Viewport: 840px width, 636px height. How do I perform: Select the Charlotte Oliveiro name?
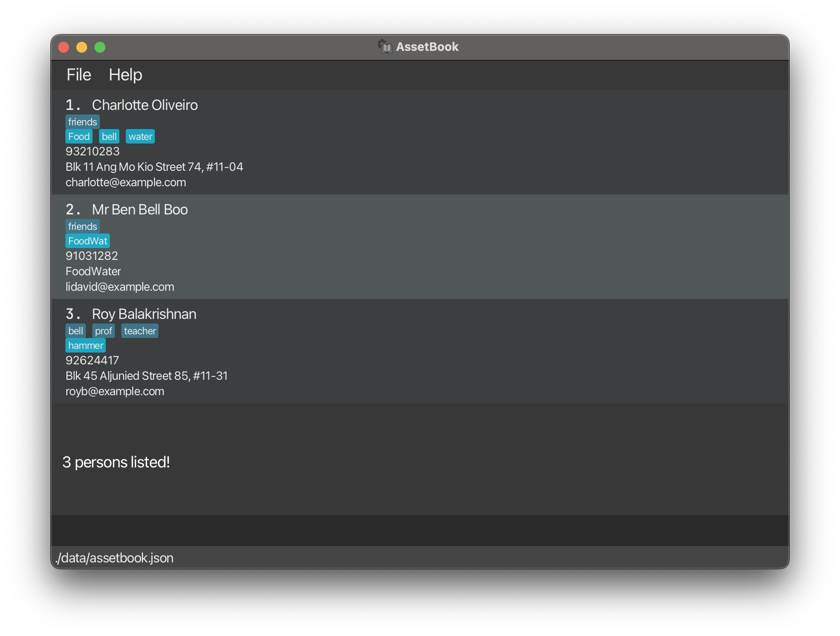click(x=145, y=105)
